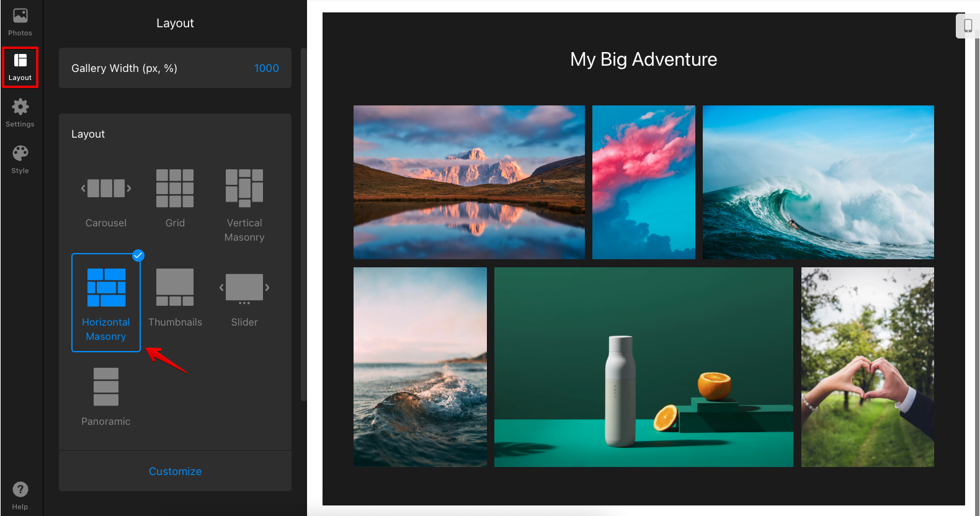Click the Layout section label above options

click(88, 134)
